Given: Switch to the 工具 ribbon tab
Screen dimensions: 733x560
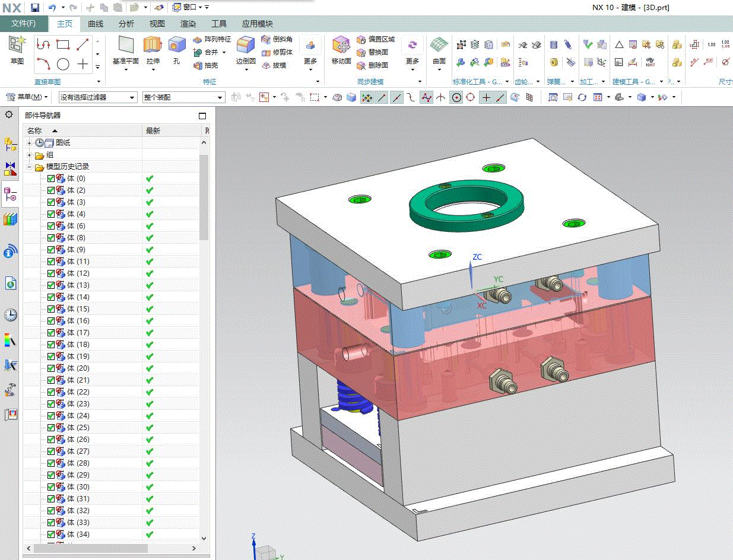Looking at the screenshot, I should [x=219, y=24].
